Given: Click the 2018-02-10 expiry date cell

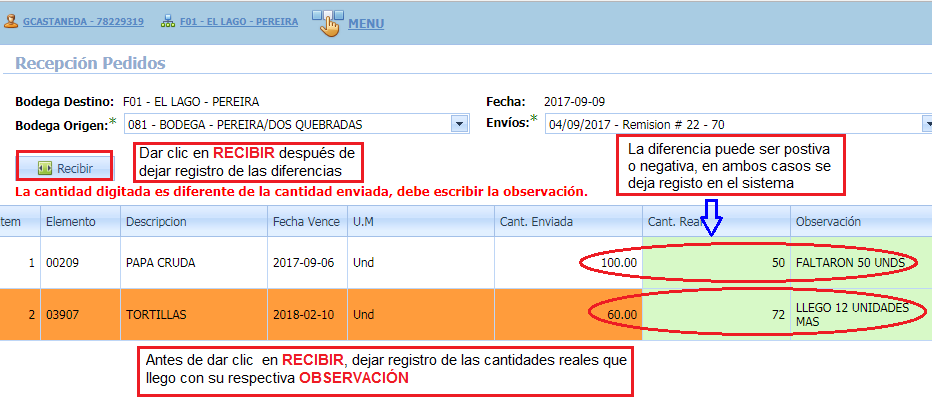Looking at the screenshot, I should (307, 314).
